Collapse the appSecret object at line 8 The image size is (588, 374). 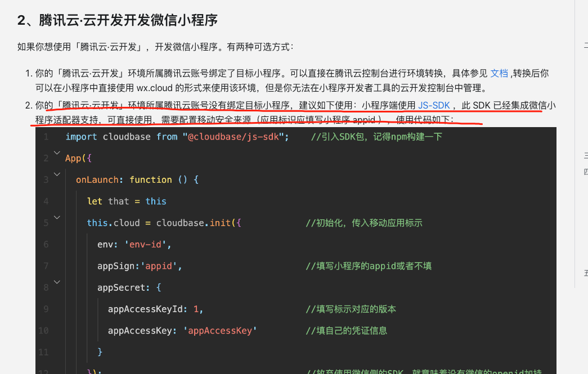tap(57, 282)
